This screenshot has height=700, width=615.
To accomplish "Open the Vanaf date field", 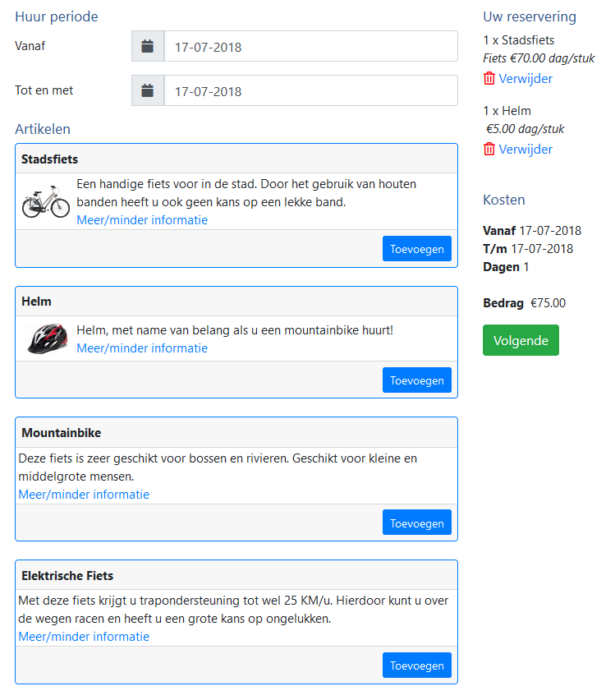I will tap(310, 46).
